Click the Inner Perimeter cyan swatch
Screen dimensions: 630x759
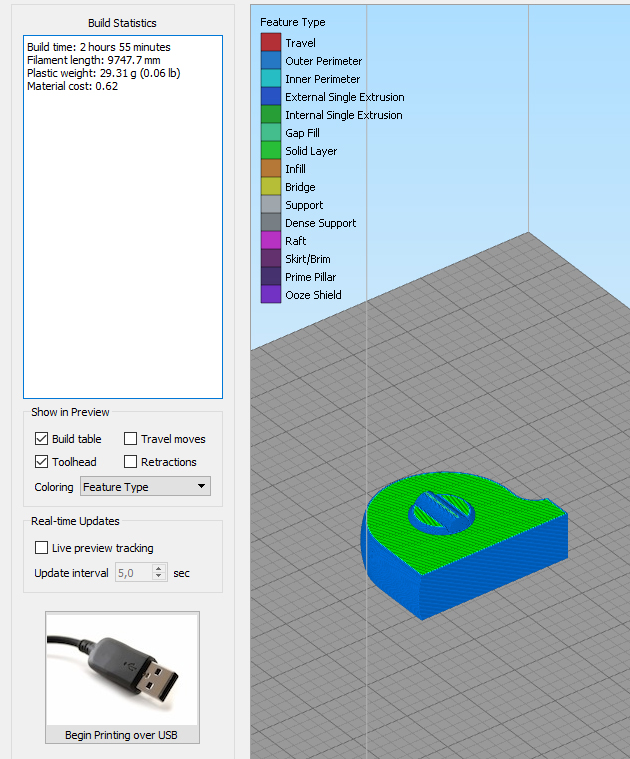point(271,78)
